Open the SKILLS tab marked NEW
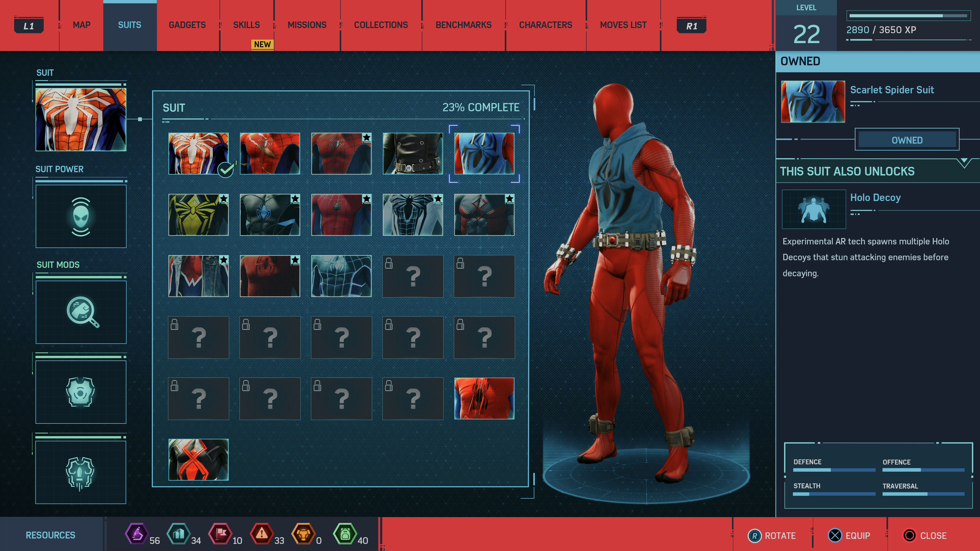The height and width of the screenshot is (551, 980). click(247, 25)
